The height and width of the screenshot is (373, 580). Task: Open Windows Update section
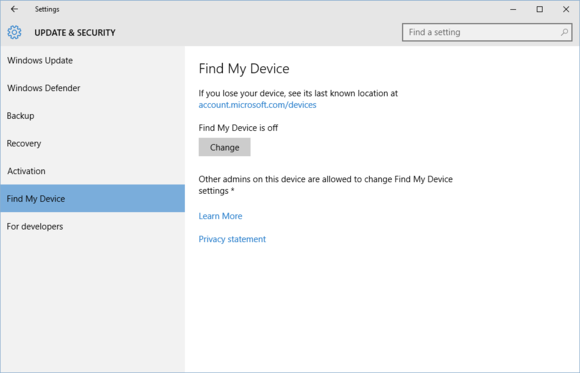pos(92,60)
